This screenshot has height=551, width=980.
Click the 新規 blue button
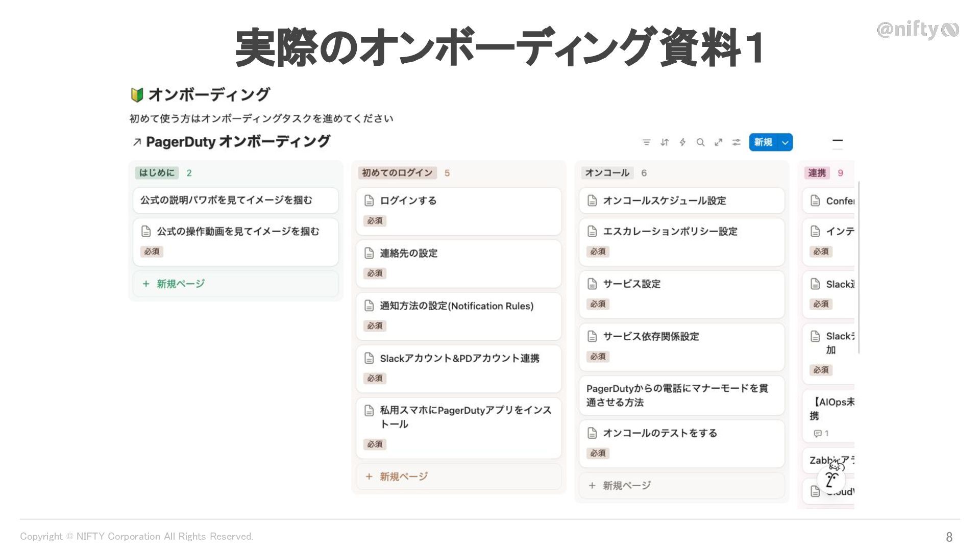tap(763, 142)
